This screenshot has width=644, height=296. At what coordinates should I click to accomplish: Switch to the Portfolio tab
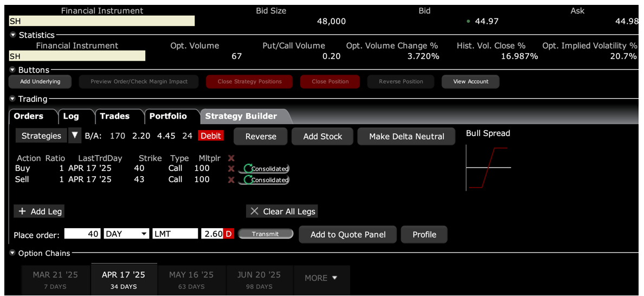click(x=168, y=116)
